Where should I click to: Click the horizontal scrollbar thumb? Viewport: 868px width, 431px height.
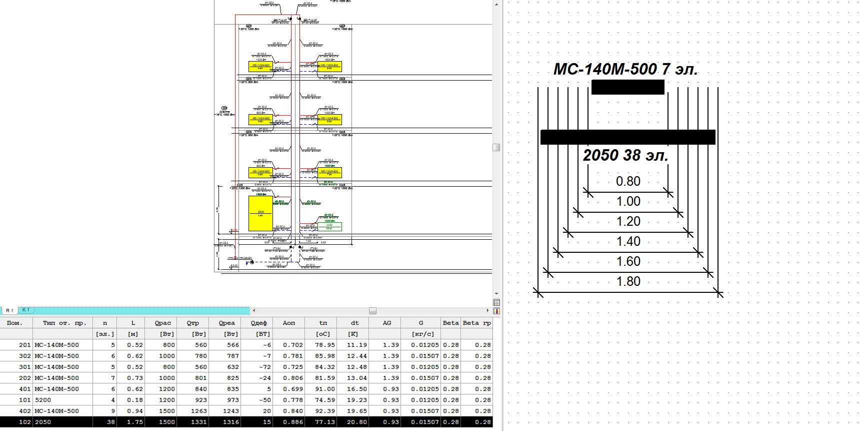point(372,311)
